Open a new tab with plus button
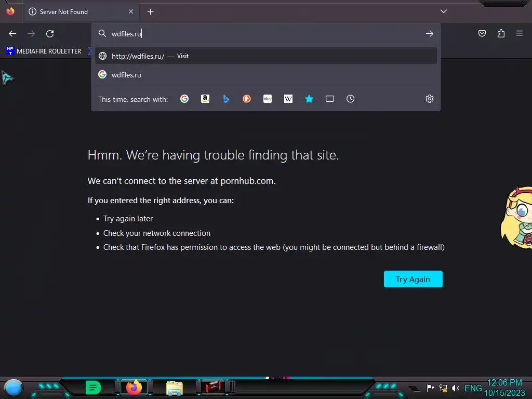The width and height of the screenshot is (532, 399). tap(150, 12)
